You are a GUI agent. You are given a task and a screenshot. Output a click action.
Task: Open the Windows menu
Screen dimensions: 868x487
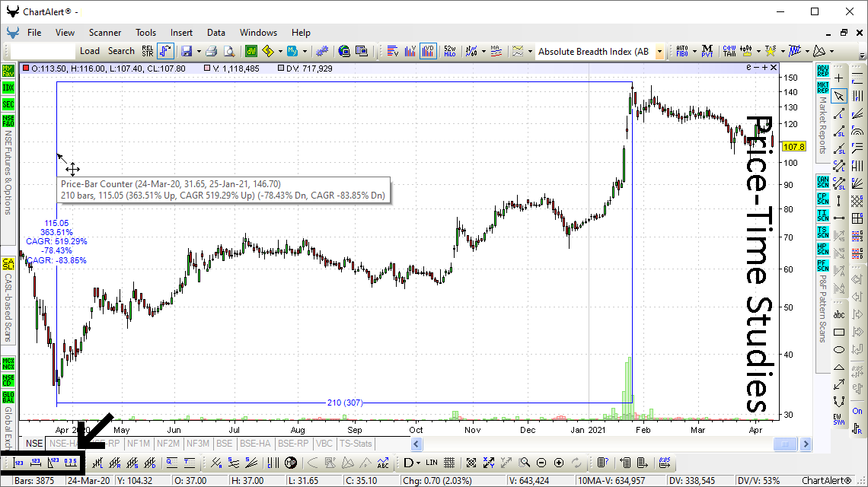tap(259, 33)
